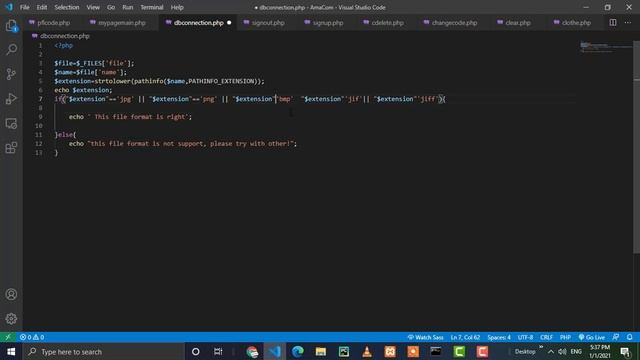Open Microsoft Edge from the taskbar

298,351
